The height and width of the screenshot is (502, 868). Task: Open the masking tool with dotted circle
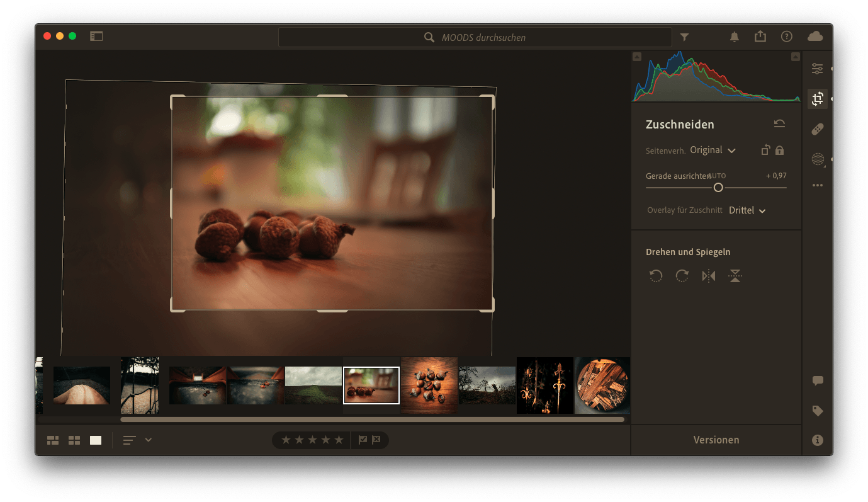[x=817, y=159]
